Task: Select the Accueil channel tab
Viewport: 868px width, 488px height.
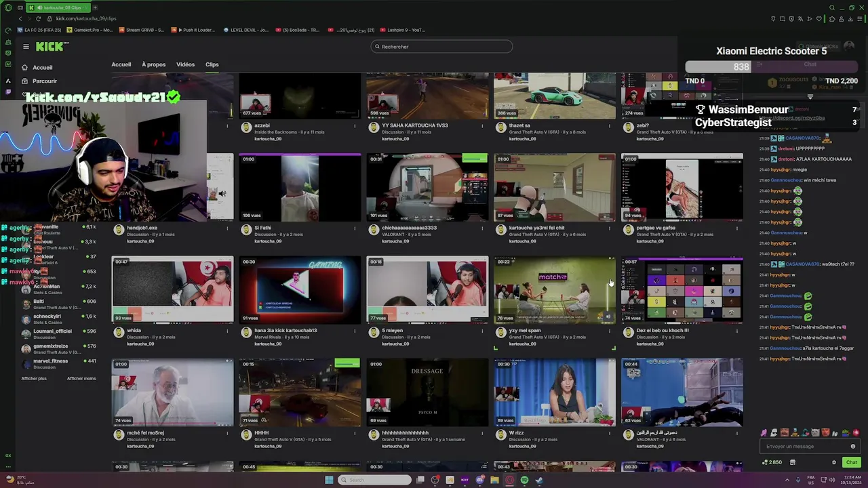Action: 121,64
